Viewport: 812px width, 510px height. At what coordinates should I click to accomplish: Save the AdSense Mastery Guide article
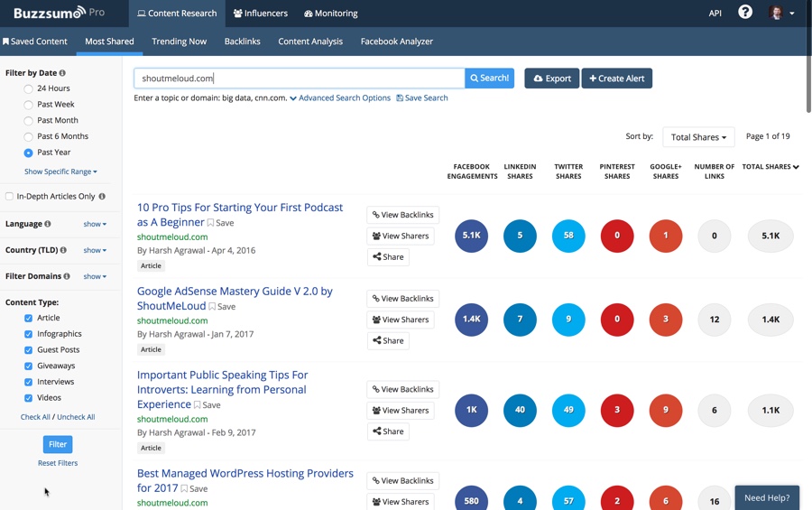(x=222, y=306)
